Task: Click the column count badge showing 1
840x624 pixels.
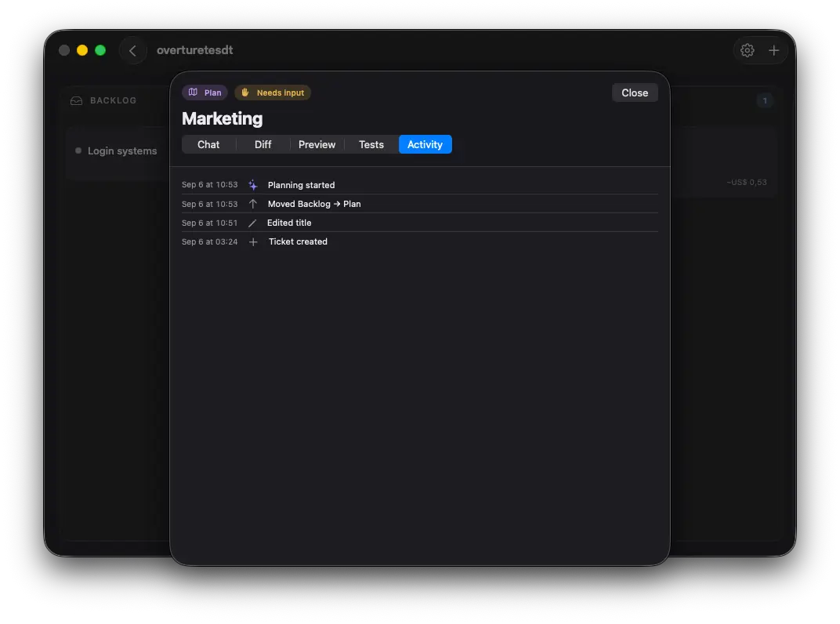Action: 765,101
